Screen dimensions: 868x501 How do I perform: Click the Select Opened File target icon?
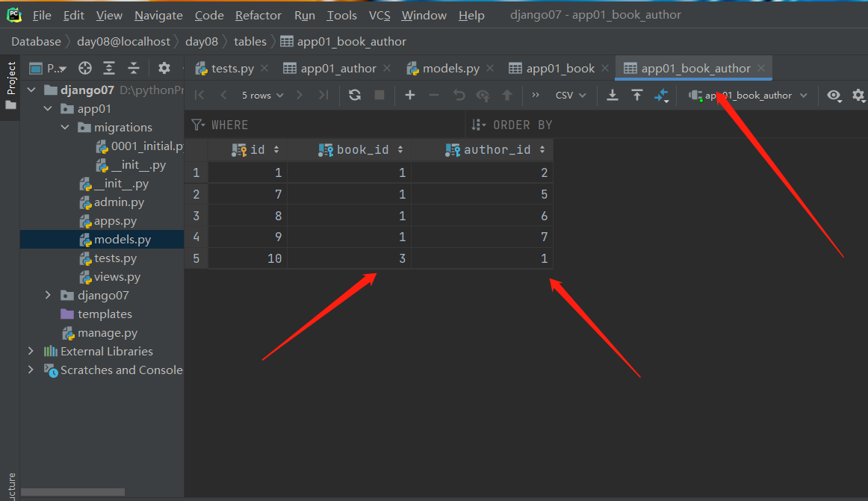point(84,68)
